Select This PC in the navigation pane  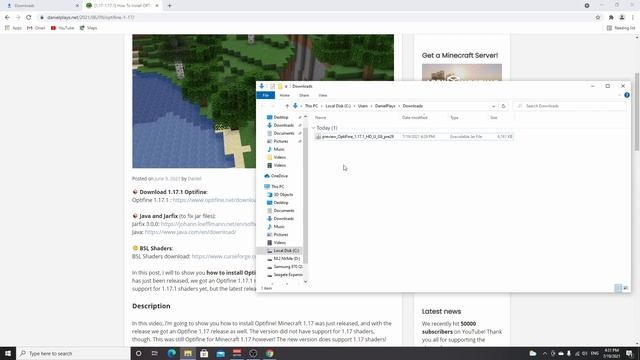click(278, 187)
